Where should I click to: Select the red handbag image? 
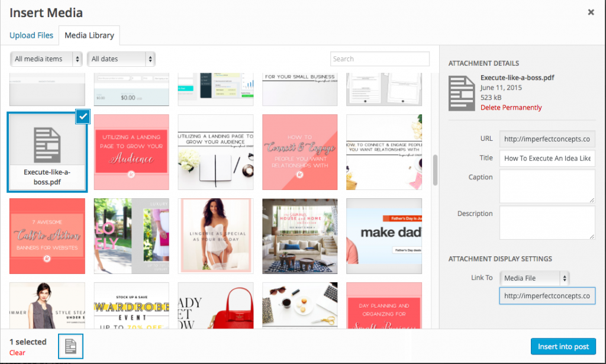coord(215,305)
